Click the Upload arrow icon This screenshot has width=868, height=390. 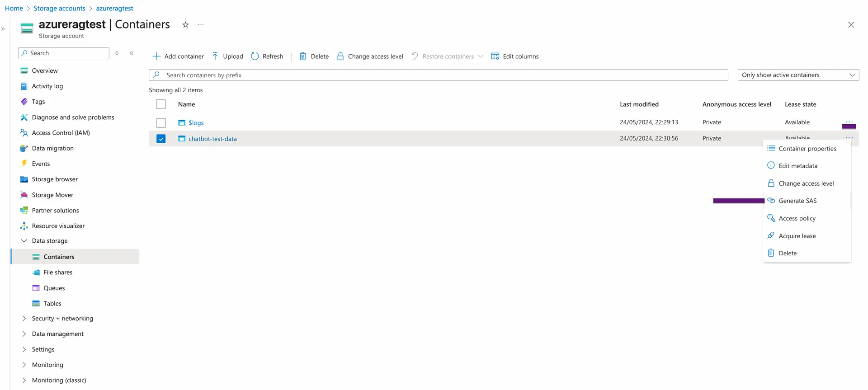click(215, 56)
